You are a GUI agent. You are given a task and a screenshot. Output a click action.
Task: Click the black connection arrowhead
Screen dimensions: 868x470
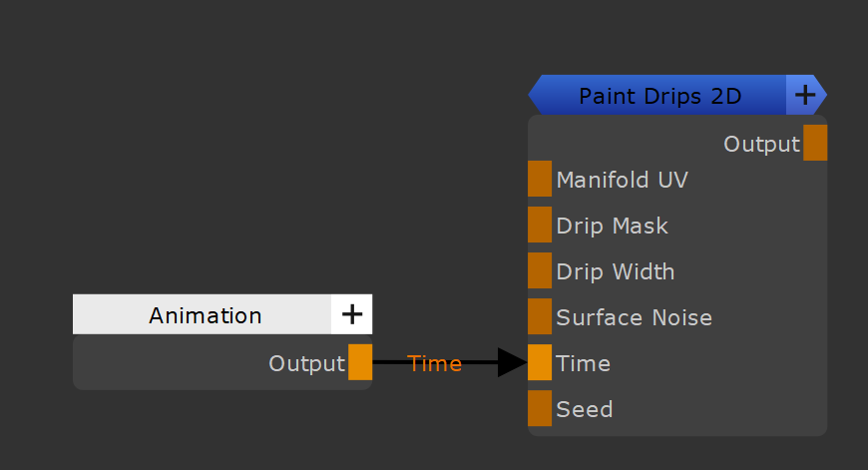point(511,363)
